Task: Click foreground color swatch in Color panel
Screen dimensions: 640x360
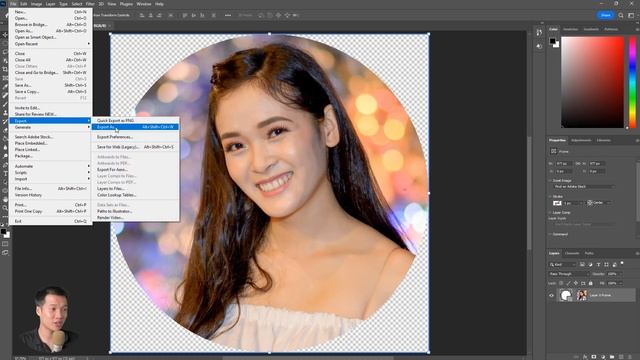Action: coord(552,41)
